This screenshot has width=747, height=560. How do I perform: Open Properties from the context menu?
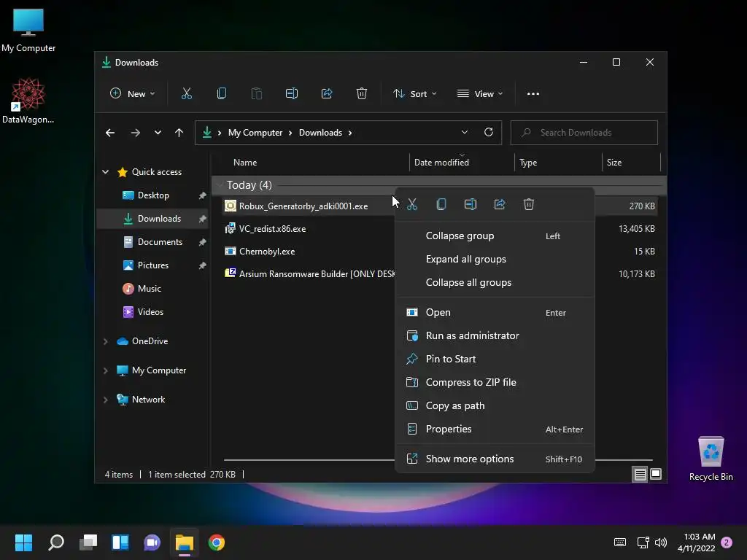(495, 429)
